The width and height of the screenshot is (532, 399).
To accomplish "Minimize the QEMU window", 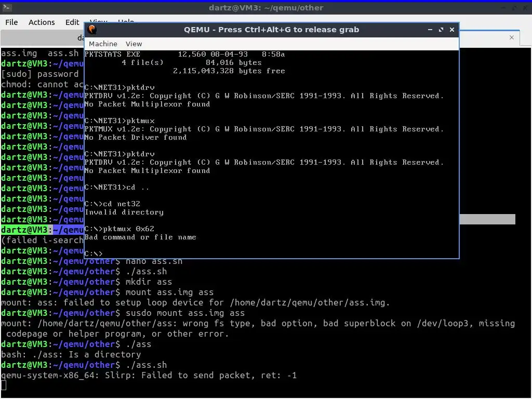I will pos(430,30).
